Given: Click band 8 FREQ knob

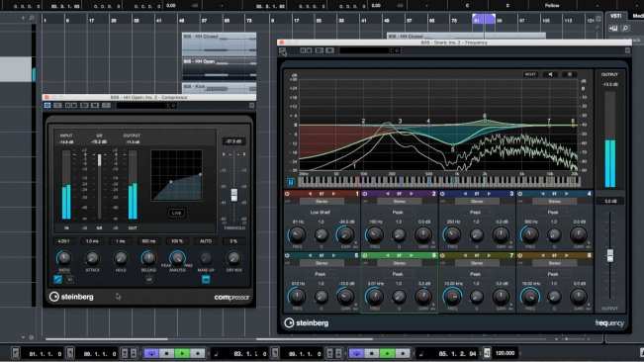Looking at the screenshot, I should pos(530,297).
